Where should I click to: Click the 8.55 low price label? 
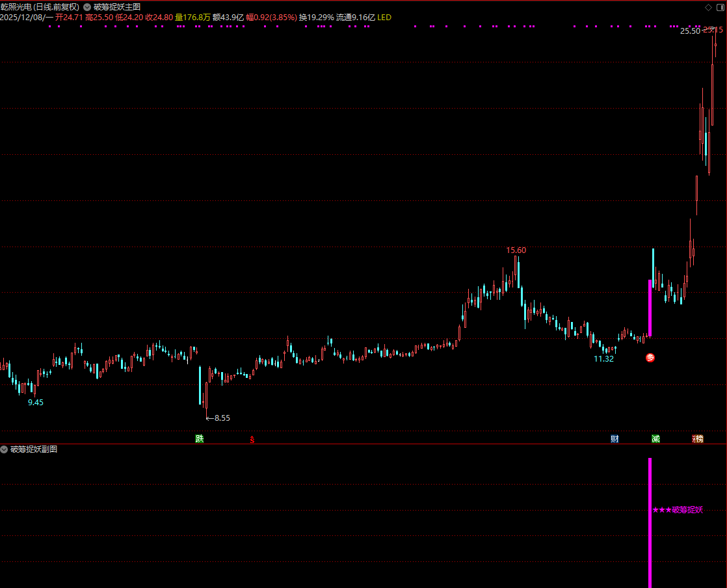click(x=222, y=418)
